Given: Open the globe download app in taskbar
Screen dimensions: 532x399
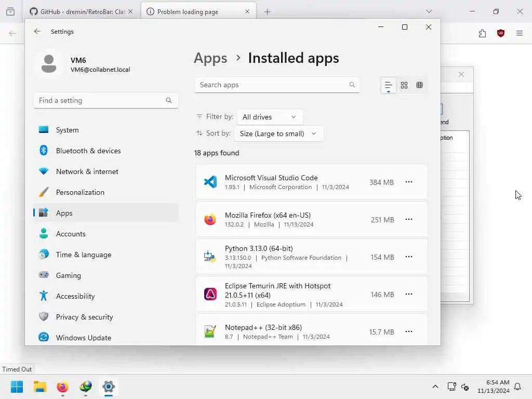Looking at the screenshot, I should tap(86, 387).
